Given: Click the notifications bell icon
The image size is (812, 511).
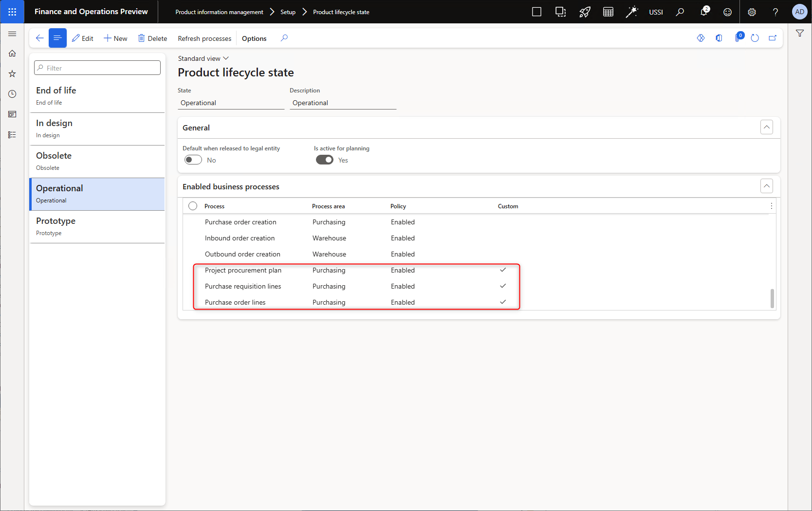Looking at the screenshot, I should pyautogui.click(x=703, y=12).
